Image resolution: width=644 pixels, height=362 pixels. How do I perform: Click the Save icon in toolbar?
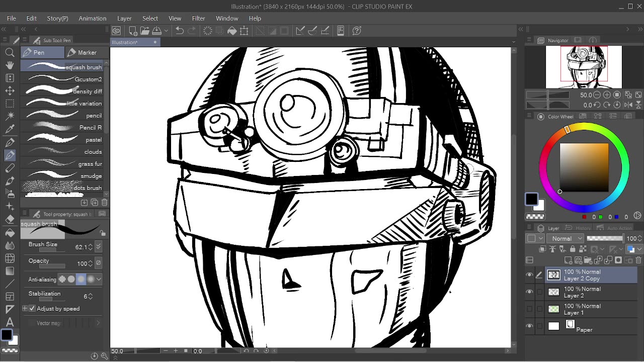pyautogui.click(x=156, y=31)
